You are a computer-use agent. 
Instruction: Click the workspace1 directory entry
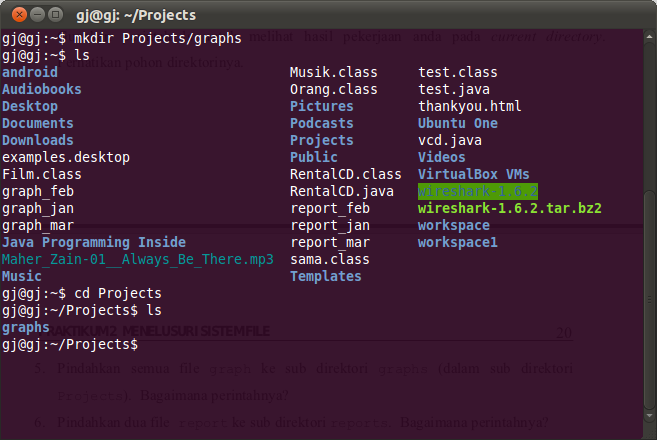(458, 243)
